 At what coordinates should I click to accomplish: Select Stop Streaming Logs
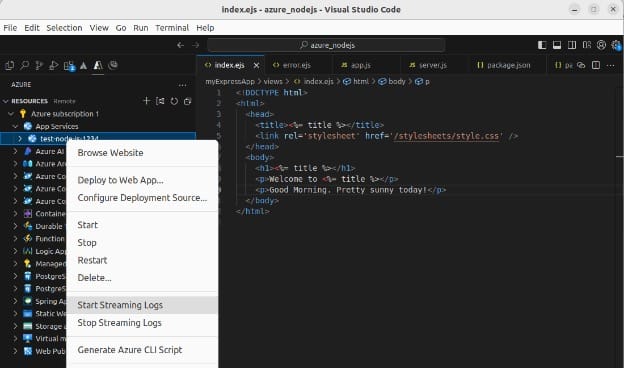(142, 323)
